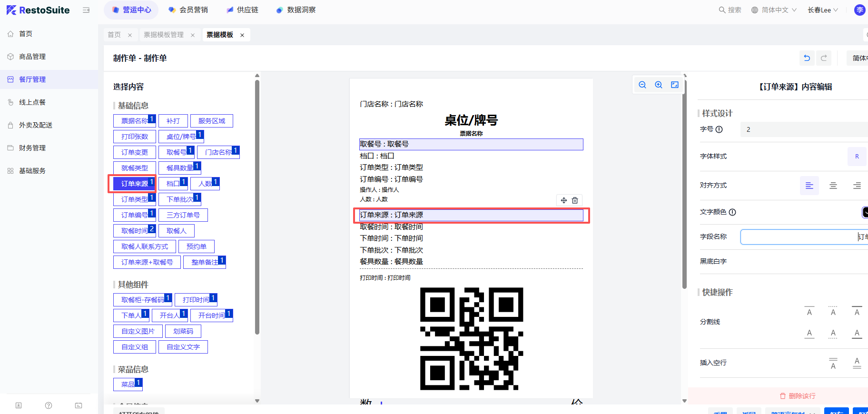
Task: Click the fit-to-screen preview icon
Action: tap(675, 85)
